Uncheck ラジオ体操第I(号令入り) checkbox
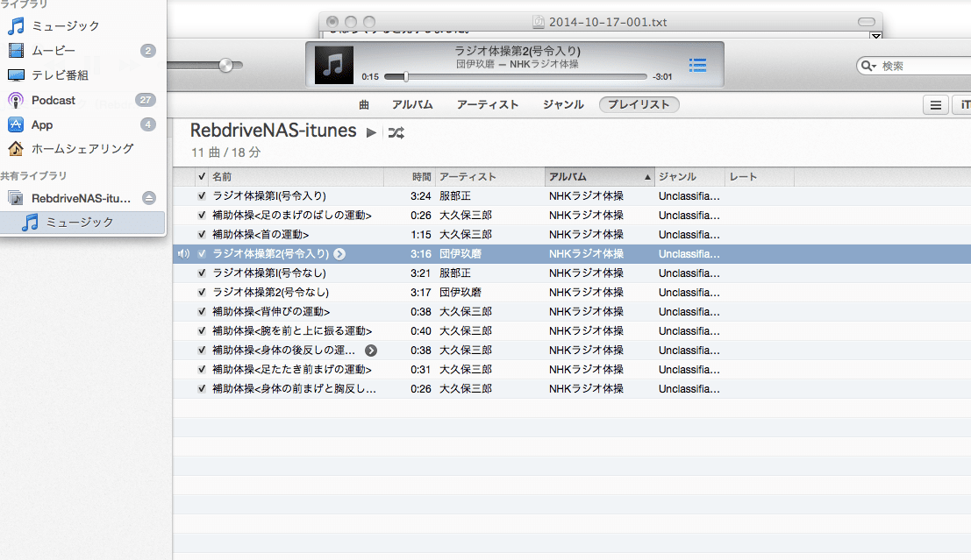Image resolution: width=971 pixels, height=560 pixels. point(201,195)
